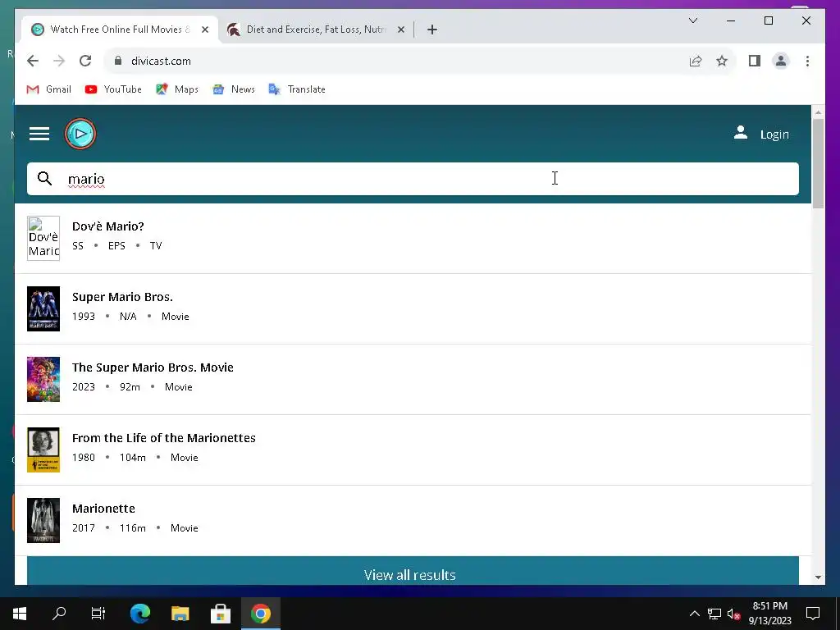840x630 pixels.
Task: Open Microsoft Store from taskbar
Action: [x=220, y=614]
